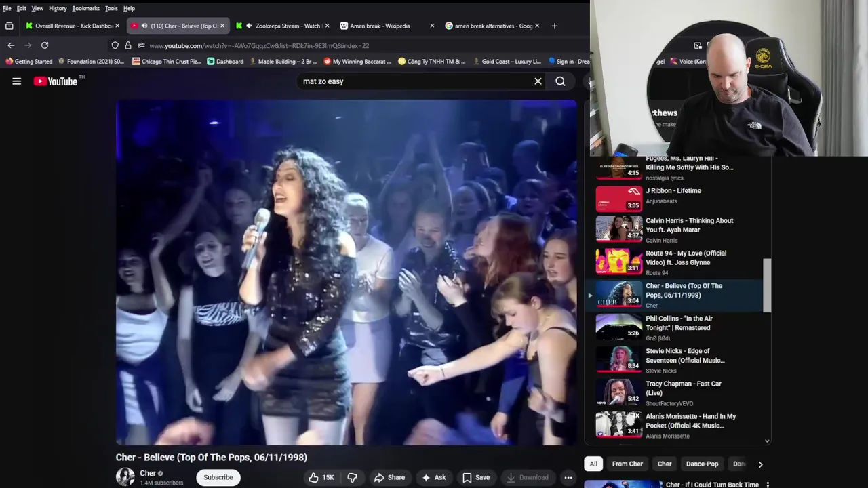Image resolution: width=868 pixels, height=488 pixels.
Task: Switch to amen break alternatives Google tab
Action: tap(493, 26)
